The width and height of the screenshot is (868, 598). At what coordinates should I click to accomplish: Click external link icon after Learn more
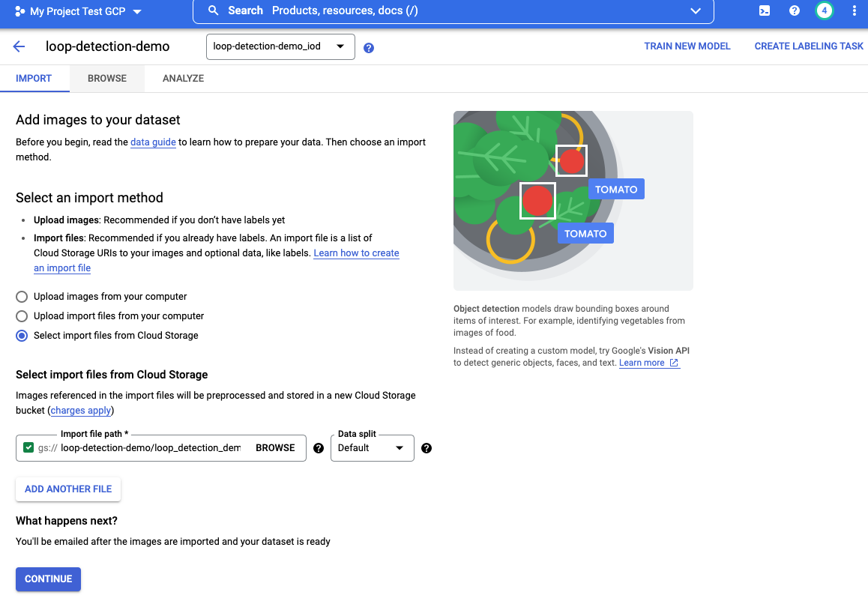point(674,363)
